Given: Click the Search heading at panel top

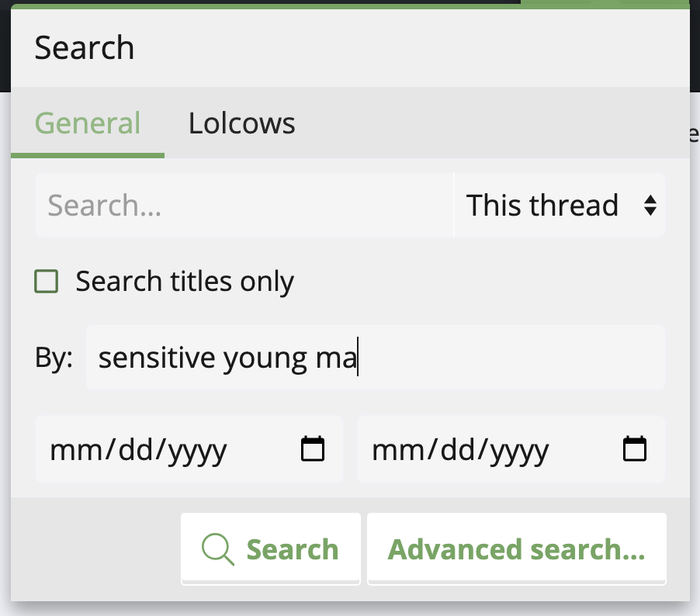Looking at the screenshot, I should coord(85,48).
